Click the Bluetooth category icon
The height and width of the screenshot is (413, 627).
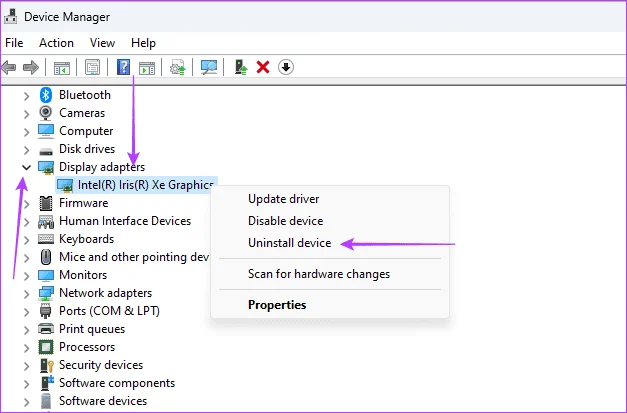pos(46,95)
